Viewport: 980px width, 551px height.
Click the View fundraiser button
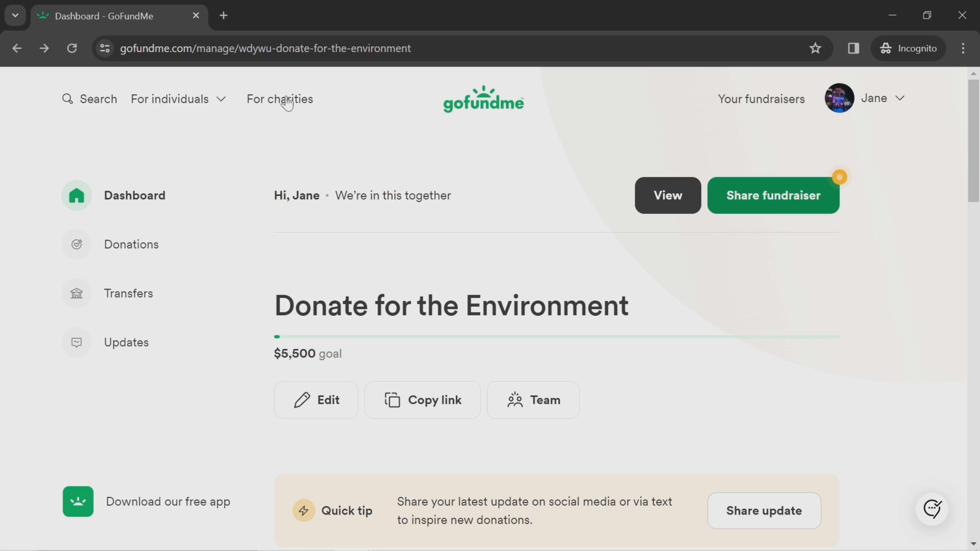click(668, 195)
